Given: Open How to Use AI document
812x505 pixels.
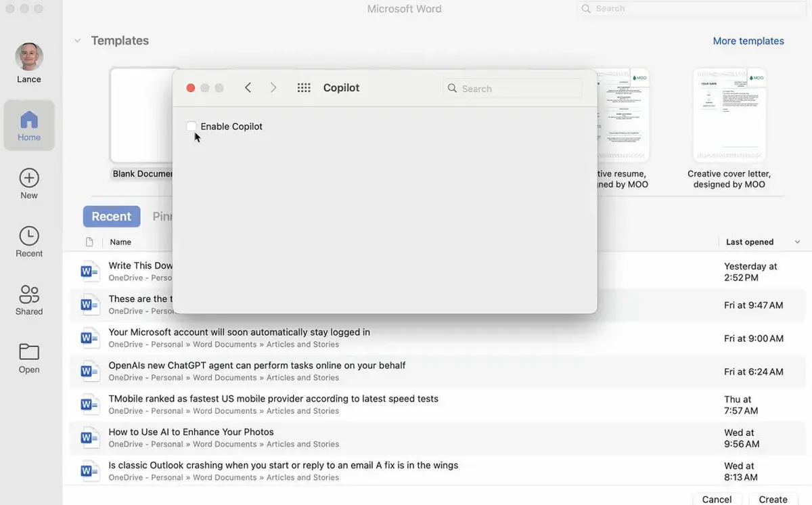Looking at the screenshot, I should [191, 432].
